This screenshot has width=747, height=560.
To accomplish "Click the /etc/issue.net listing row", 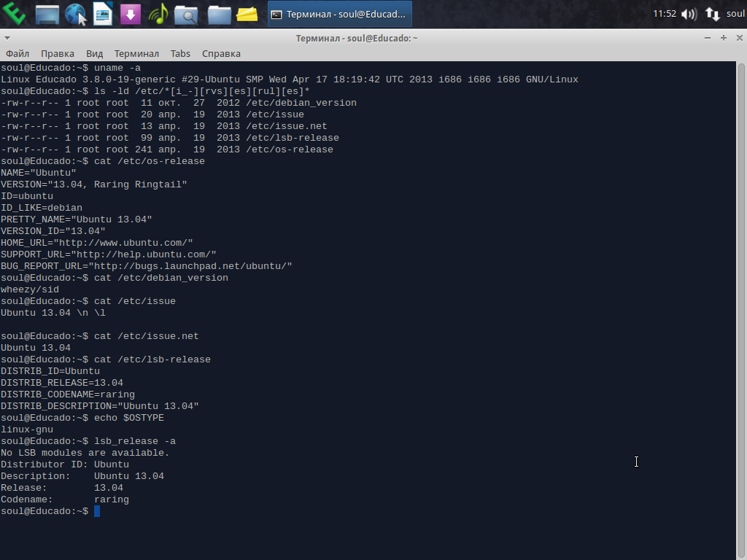I will (164, 126).
